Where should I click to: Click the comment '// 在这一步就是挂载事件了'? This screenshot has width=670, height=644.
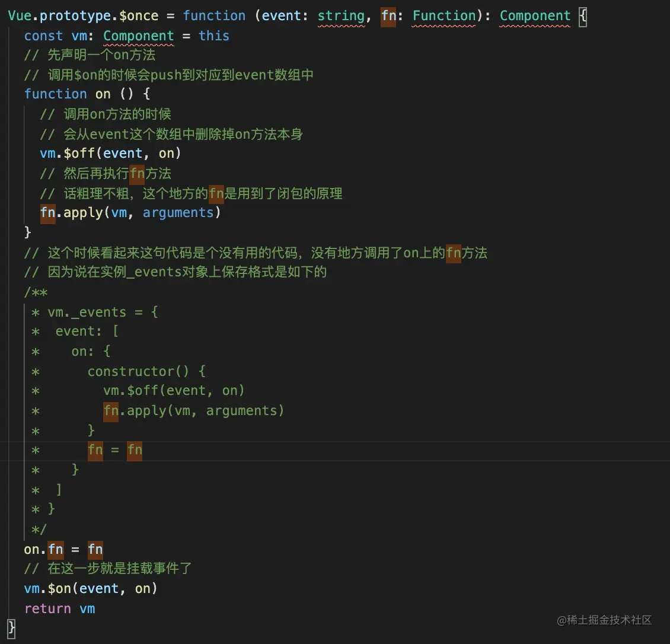click(x=108, y=569)
